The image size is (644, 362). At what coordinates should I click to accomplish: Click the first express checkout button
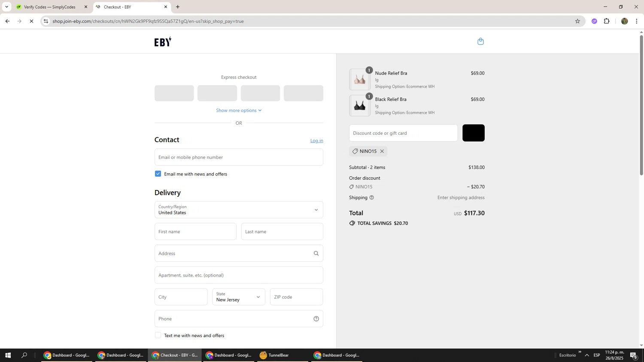click(174, 93)
